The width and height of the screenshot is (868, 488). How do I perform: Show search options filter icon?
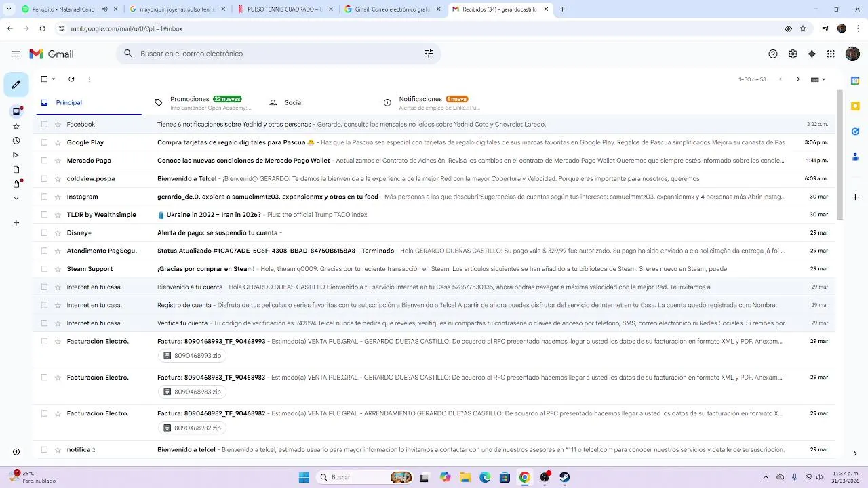point(429,54)
